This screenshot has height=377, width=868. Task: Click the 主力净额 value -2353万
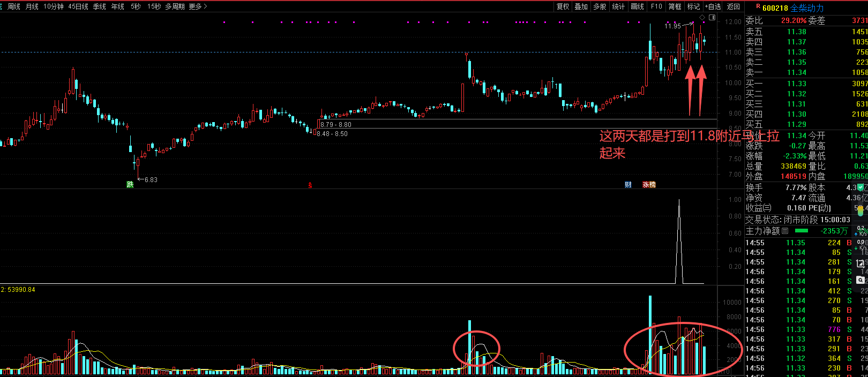click(x=834, y=231)
